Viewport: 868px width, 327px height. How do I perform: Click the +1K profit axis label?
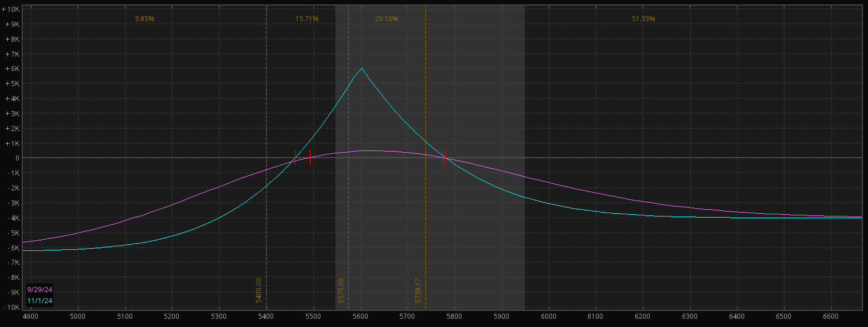[x=13, y=143]
